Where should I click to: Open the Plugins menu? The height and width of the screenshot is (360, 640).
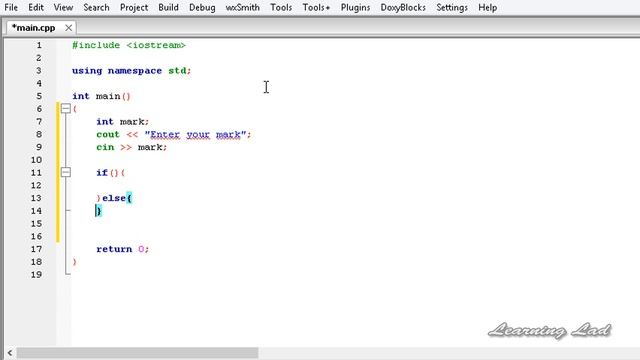[355, 7]
